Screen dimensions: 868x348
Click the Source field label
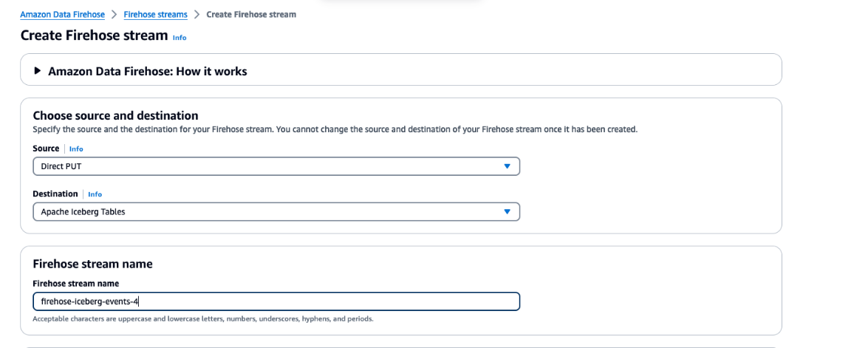[46, 149]
